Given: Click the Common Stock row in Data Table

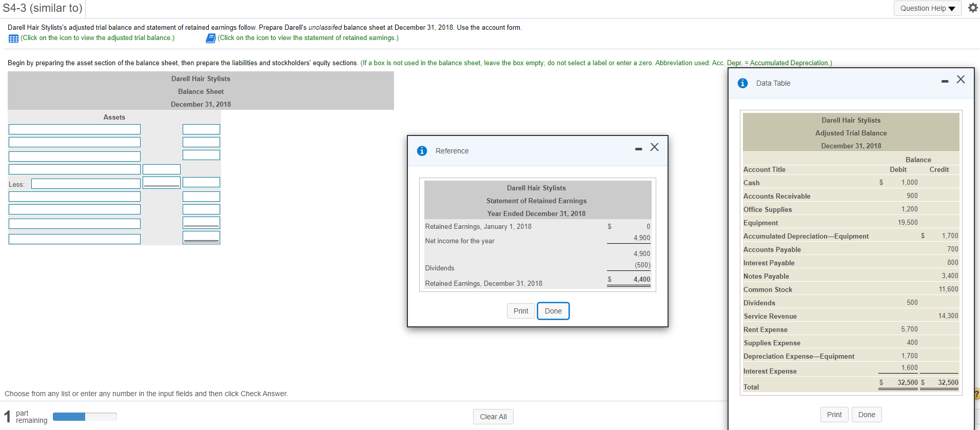Looking at the screenshot, I should point(851,289).
